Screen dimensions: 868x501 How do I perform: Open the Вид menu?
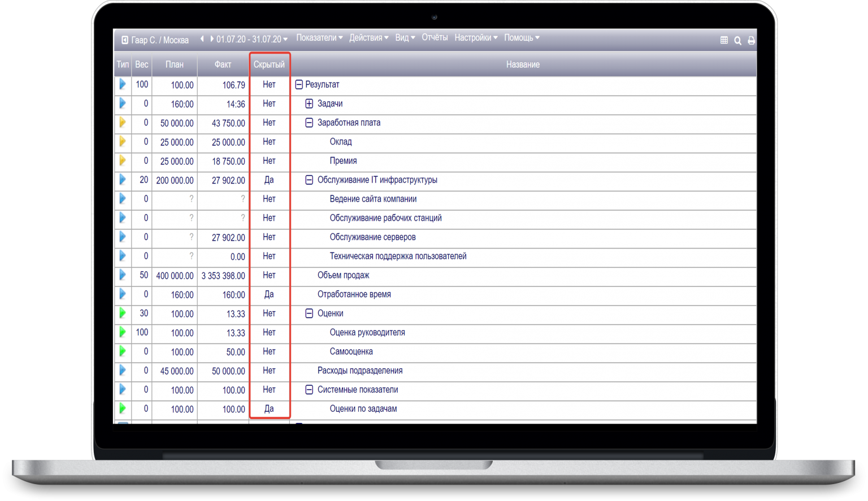tap(405, 38)
